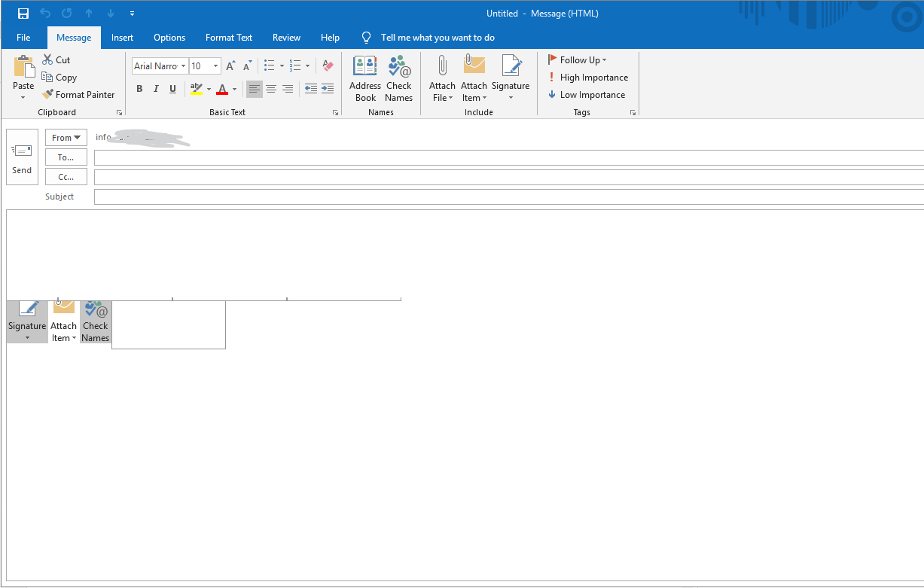Viewport: 924px width, 588px height.
Task: Apply the Clear Formatting icon
Action: pyautogui.click(x=328, y=66)
